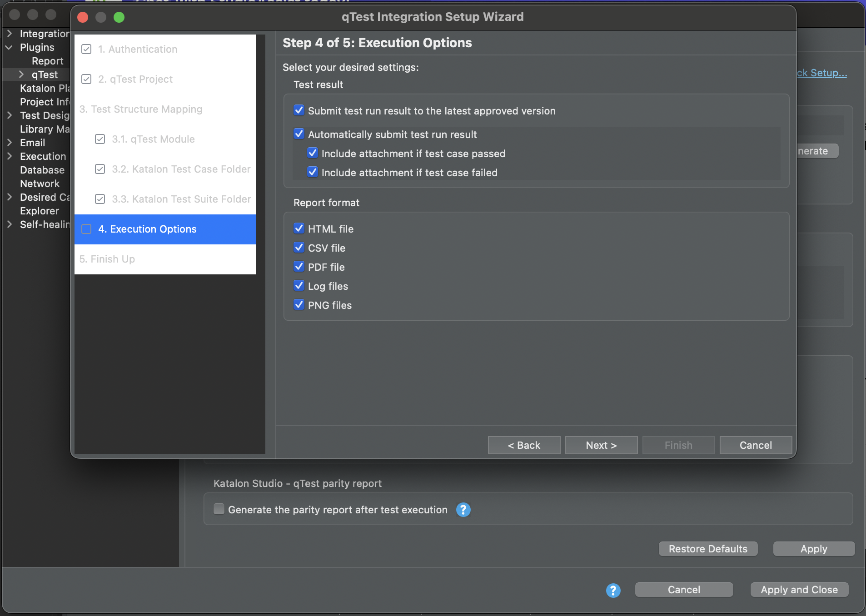Click the help icon next to parity report checkbox
The image size is (866, 616).
click(463, 510)
